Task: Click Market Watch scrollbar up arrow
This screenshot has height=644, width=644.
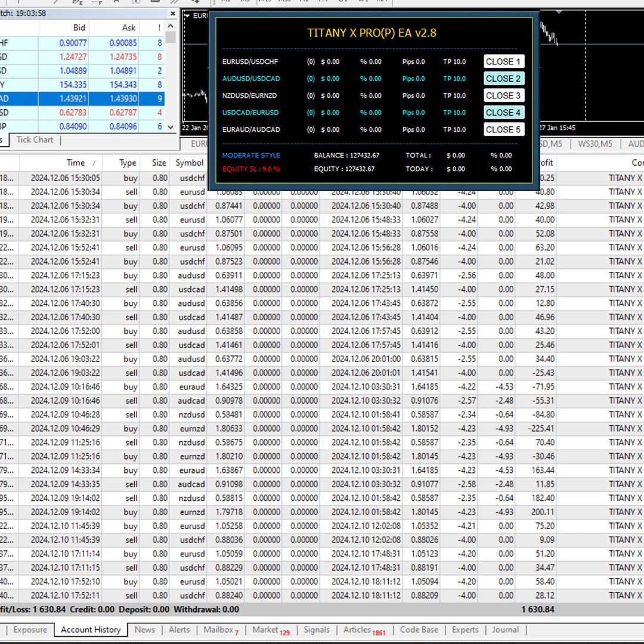Action: pos(171,27)
